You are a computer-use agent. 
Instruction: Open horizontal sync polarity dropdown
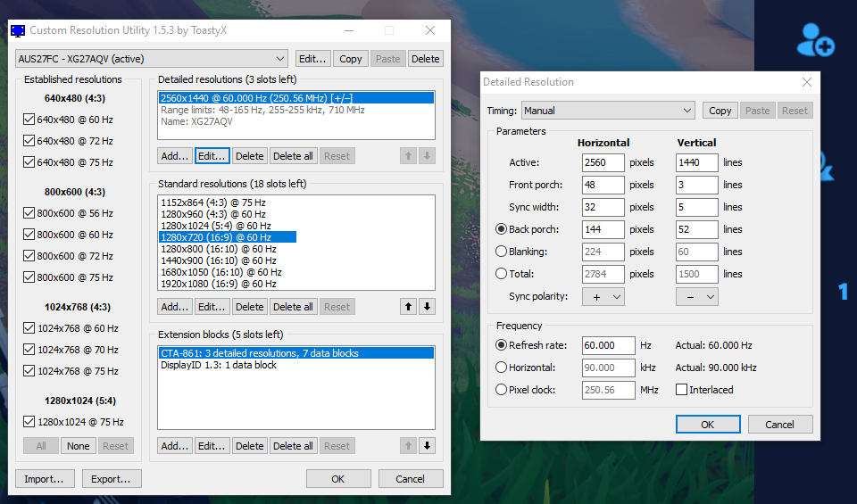tap(603, 297)
